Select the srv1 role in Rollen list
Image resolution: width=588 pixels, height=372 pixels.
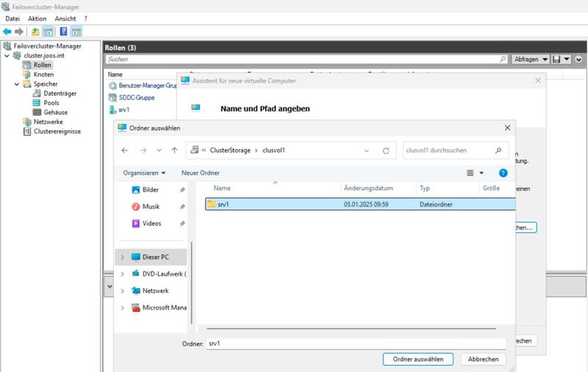coord(123,110)
